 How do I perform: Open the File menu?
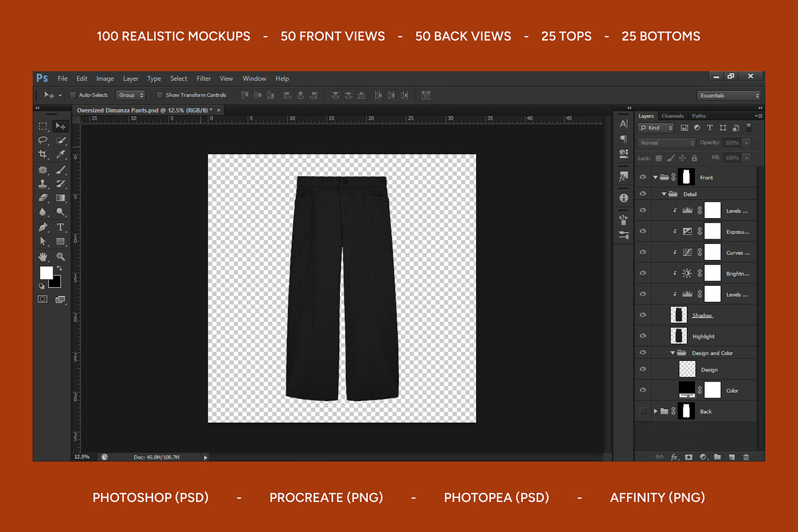[63, 78]
